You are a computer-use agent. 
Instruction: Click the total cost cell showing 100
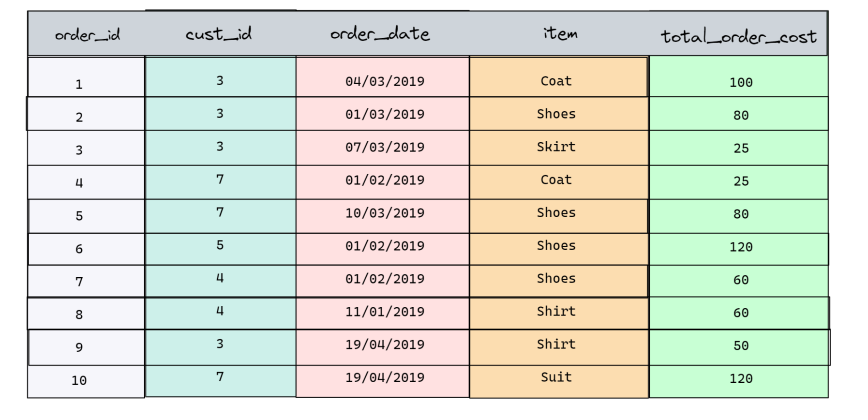click(x=738, y=76)
